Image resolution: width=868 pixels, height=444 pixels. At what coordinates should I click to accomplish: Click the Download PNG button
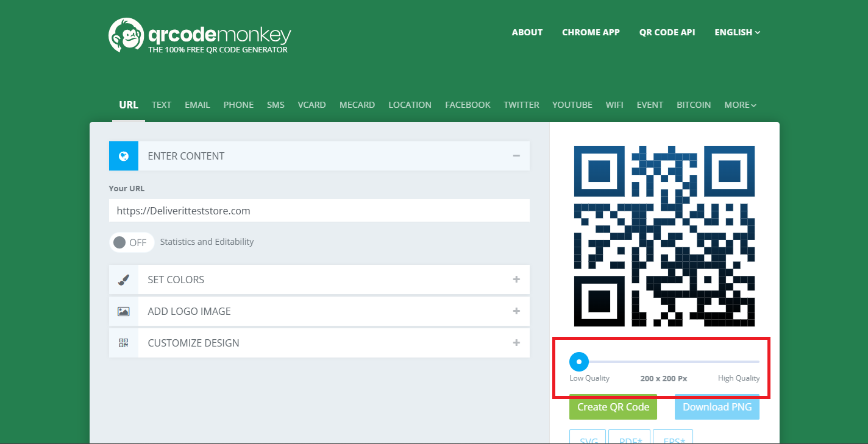pyautogui.click(x=717, y=407)
